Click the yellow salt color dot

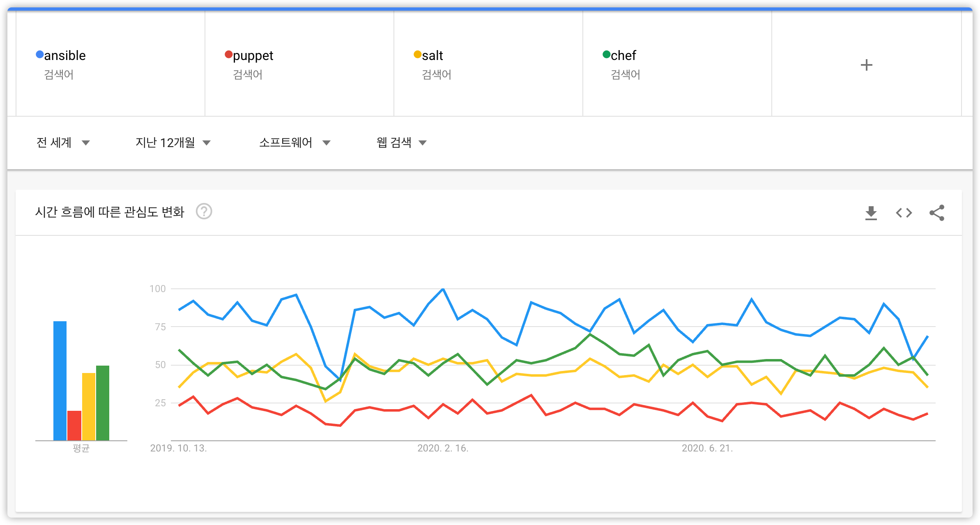tap(418, 54)
